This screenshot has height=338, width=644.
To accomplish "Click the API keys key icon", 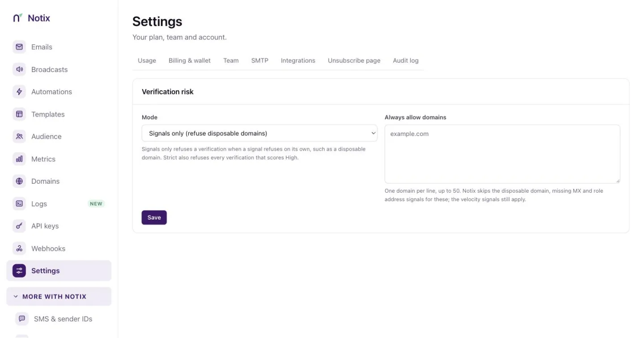I will coord(19,226).
